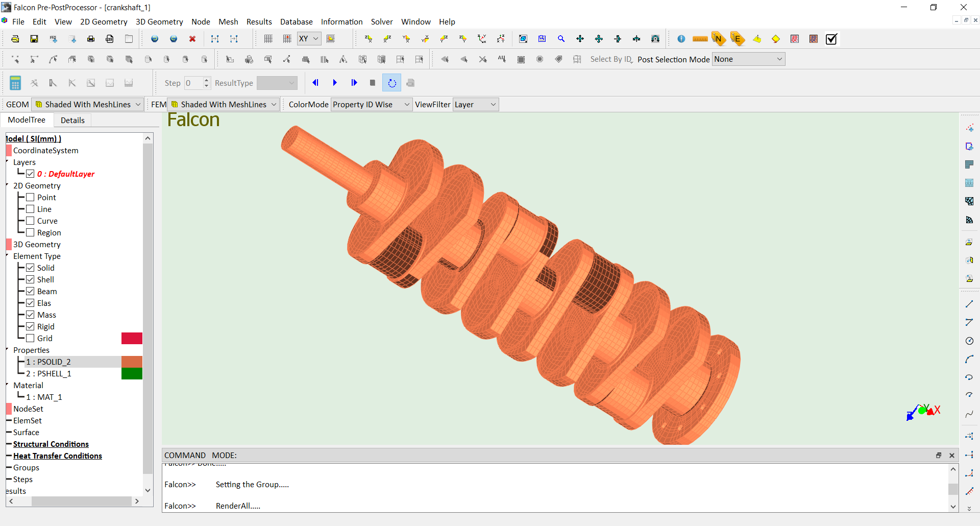The width and height of the screenshot is (980, 526).
Task: Open the XY plane dropdown
Action: (x=309, y=39)
